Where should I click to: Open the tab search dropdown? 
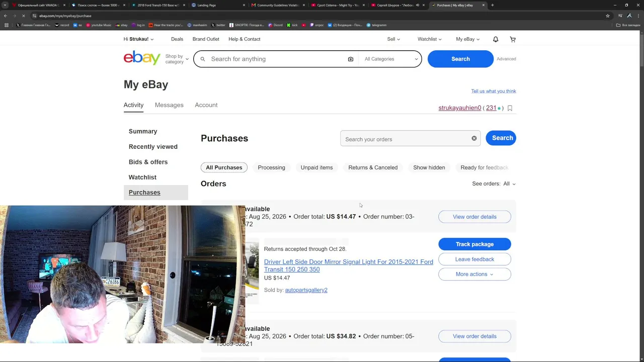[6, 5]
